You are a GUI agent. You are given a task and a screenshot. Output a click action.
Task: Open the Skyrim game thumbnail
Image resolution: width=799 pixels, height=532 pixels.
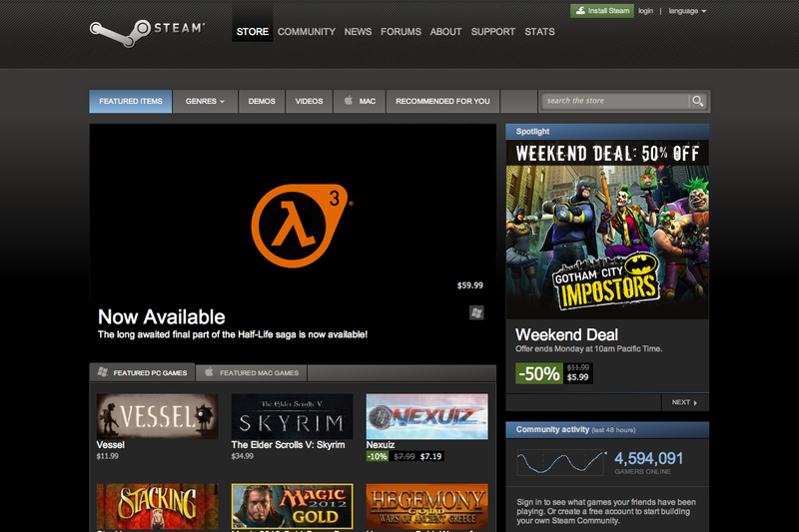(292, 416)
